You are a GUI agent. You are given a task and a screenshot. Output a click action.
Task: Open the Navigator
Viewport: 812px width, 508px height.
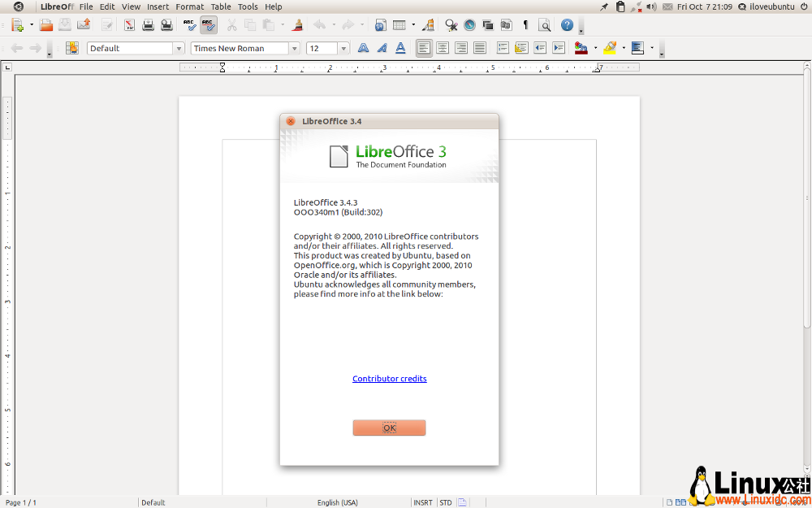(x=469, y=25)
